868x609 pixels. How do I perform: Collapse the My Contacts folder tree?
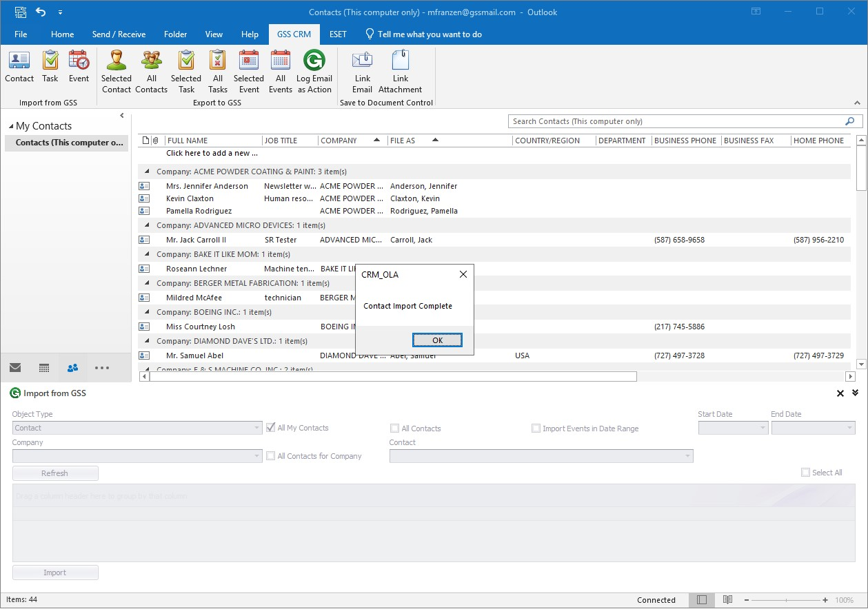point(11,126)
